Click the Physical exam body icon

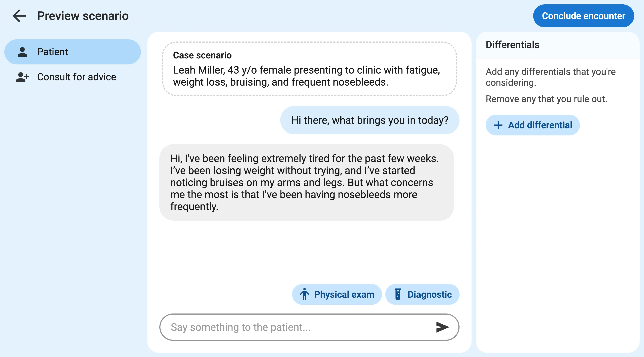click(x=304, y=294)
